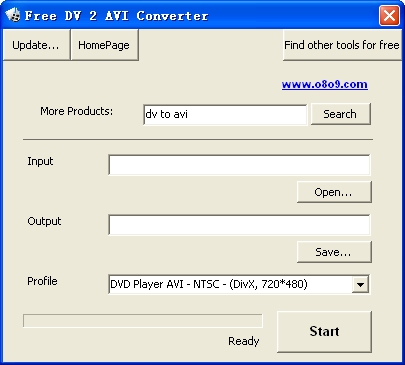
Task: Open the Update... button
Action: click(36, 45)
